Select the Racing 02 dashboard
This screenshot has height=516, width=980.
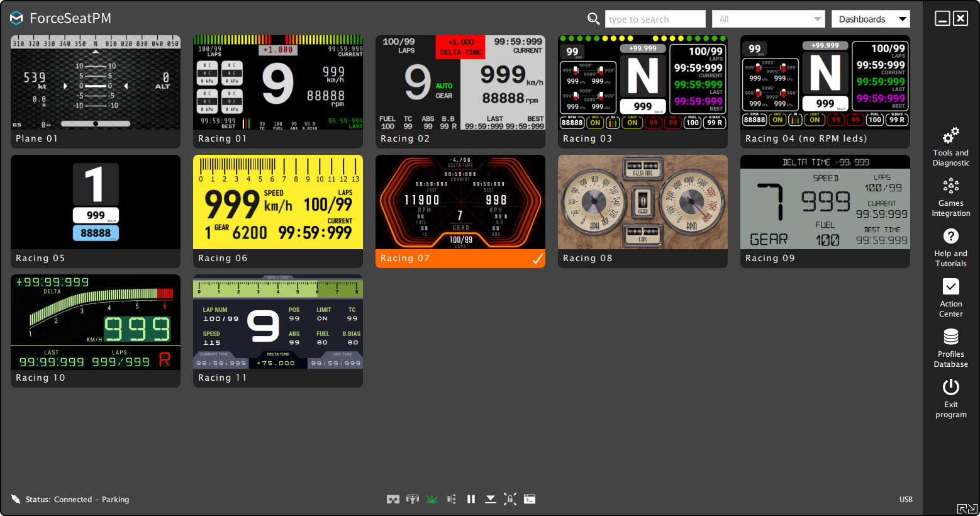[460, 92]
